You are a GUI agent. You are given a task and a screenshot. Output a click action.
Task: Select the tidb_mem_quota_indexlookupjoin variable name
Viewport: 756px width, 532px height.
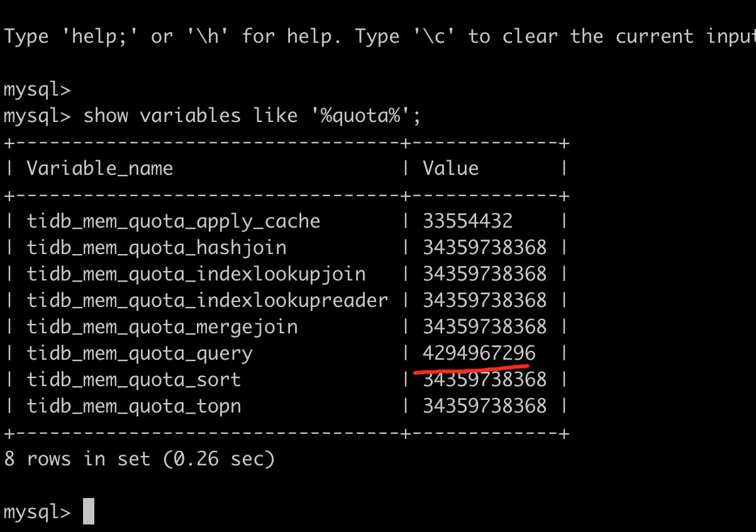tap(196, 274)
